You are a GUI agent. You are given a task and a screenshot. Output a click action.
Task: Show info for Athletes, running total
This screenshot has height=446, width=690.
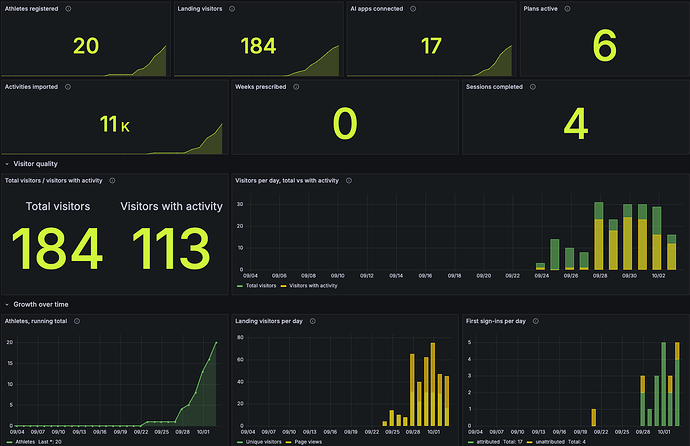(77, 322)
